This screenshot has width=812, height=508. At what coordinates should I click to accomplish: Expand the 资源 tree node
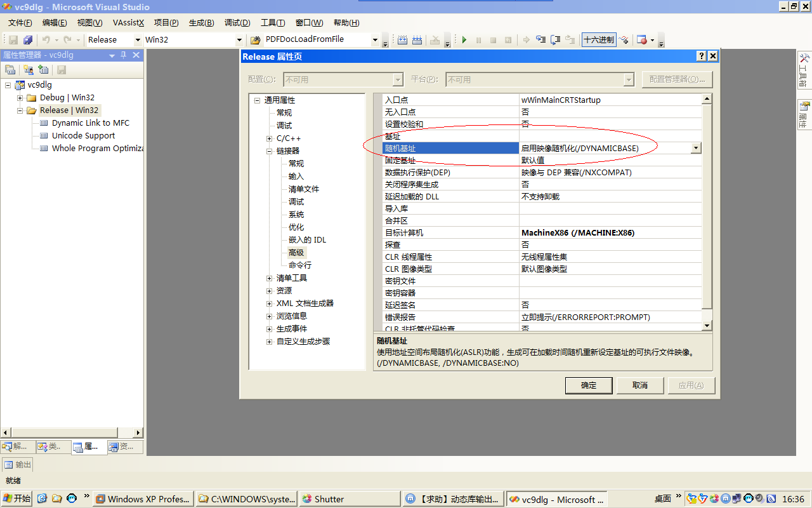pos(270,291)
